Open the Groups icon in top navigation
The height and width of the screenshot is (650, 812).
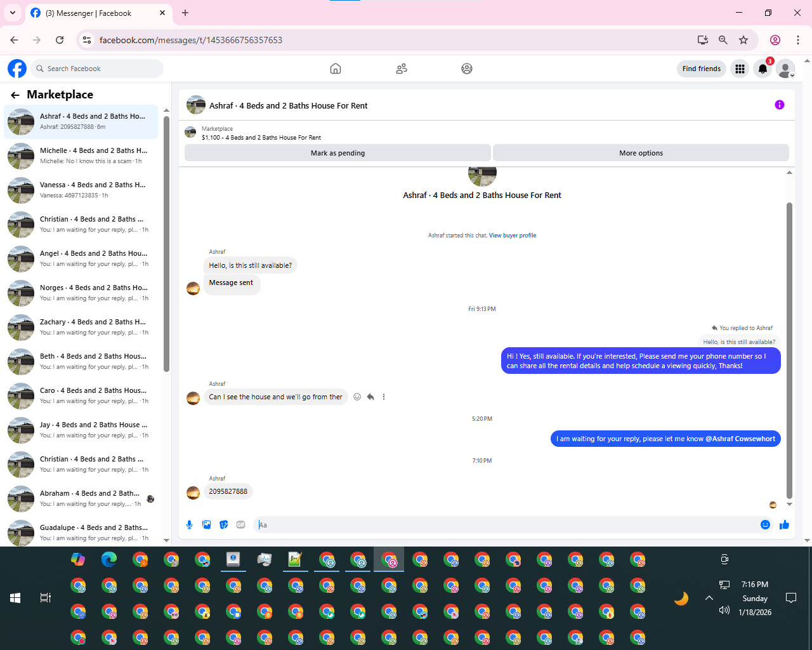click(x=467, y=69)
